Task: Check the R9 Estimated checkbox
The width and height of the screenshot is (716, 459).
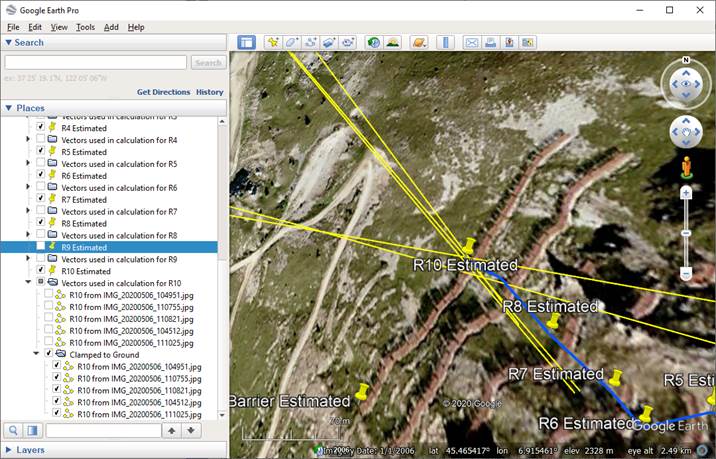Action: point(41,246)
